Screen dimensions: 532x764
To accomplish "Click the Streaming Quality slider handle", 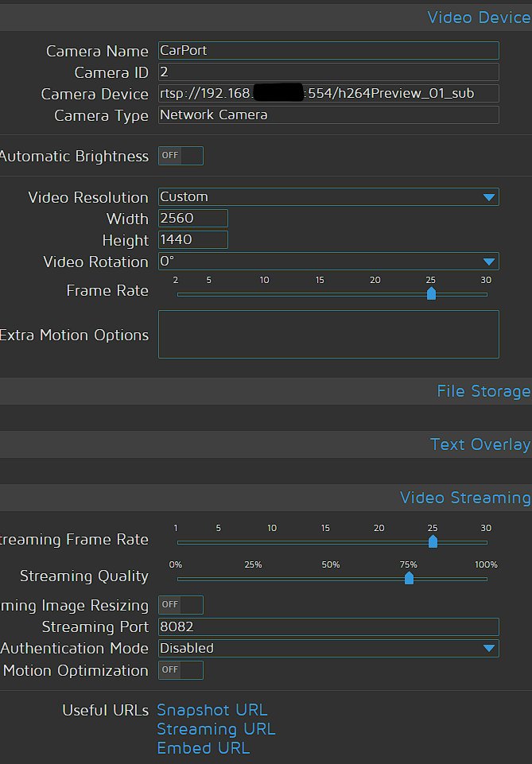I will (409, 578).
